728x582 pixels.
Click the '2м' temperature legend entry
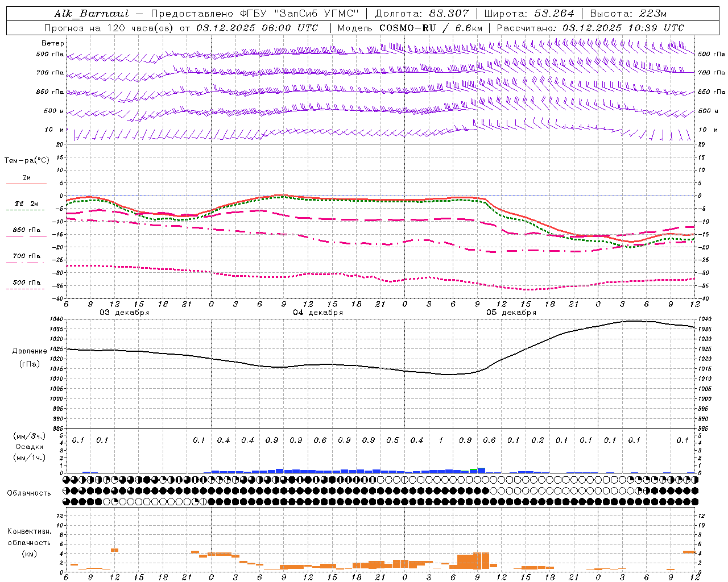pyautogui.click(x=27, y=178)
